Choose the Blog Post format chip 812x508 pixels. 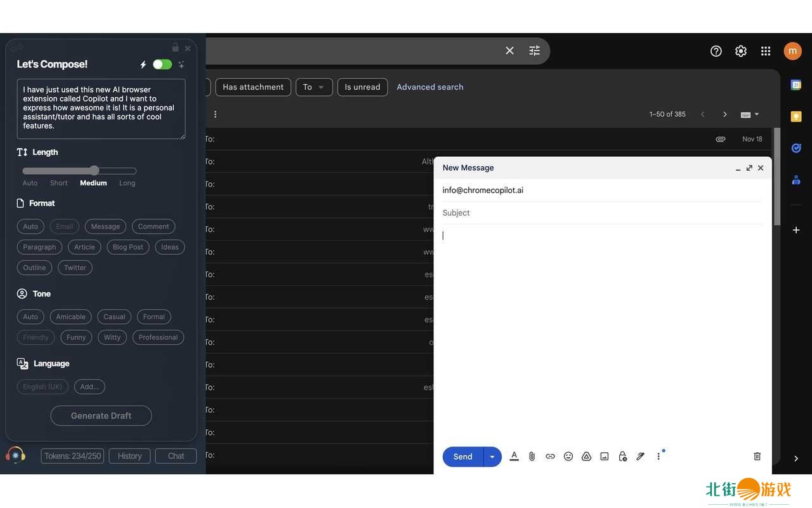click(x=128, y=247)
